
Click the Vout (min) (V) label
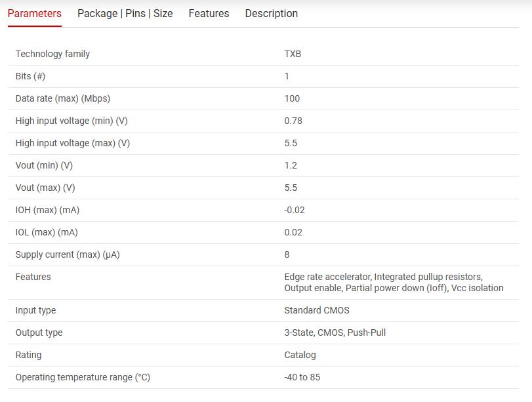pos(44,165)
